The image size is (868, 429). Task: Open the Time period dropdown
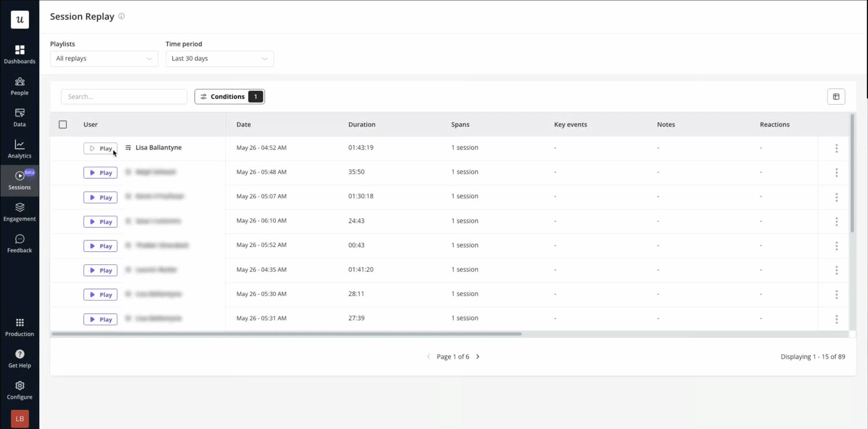tap(219, 59)
